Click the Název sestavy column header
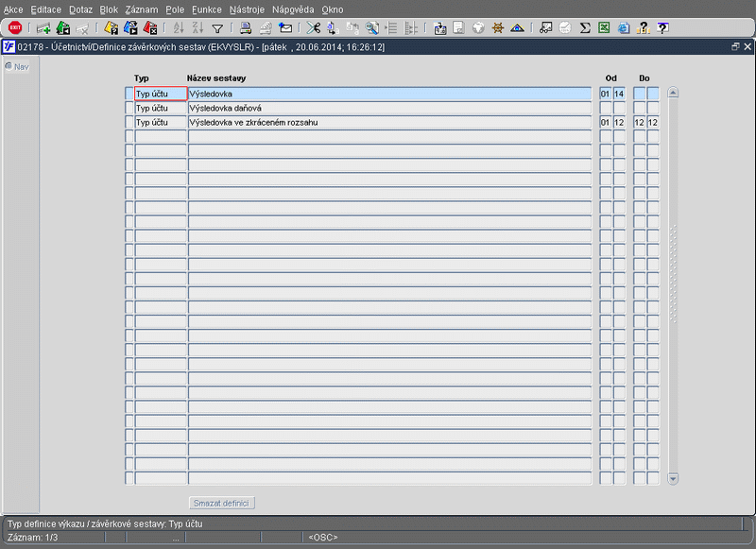Viewport: 756px width, 549px height. point(216,78)
